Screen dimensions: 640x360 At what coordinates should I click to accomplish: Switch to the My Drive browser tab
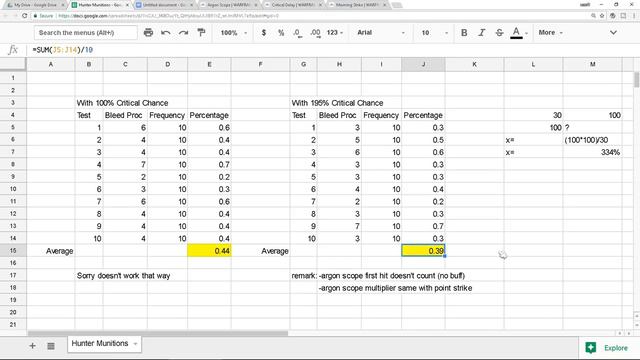pyautogui.click(x=35, y=5)
